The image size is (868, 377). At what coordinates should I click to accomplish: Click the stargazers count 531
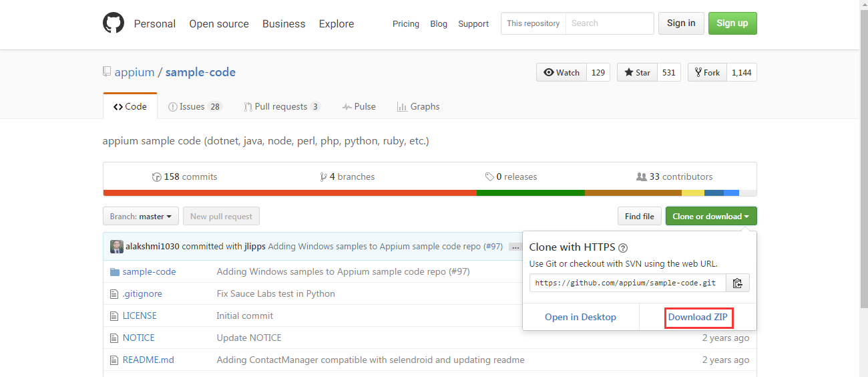coord(669,72)
